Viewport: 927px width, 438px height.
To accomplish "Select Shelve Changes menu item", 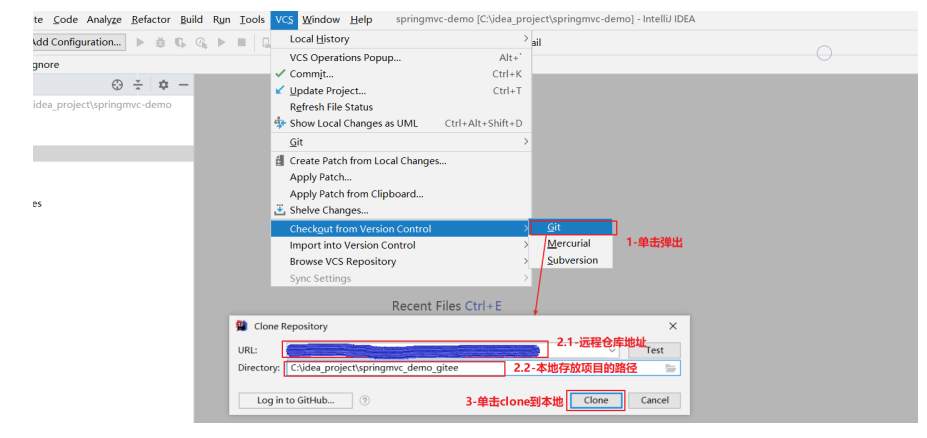I will [x=401, y=210].
